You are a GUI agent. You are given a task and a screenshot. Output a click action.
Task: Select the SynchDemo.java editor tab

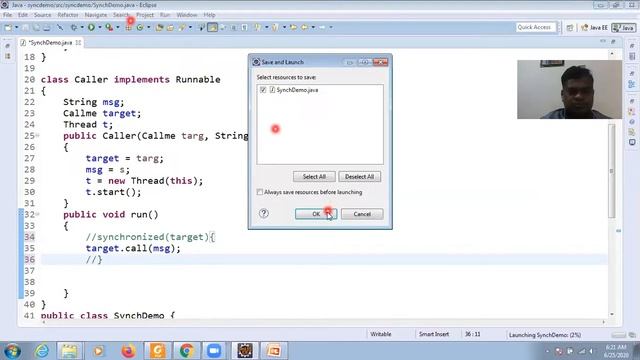pos(50,42)
